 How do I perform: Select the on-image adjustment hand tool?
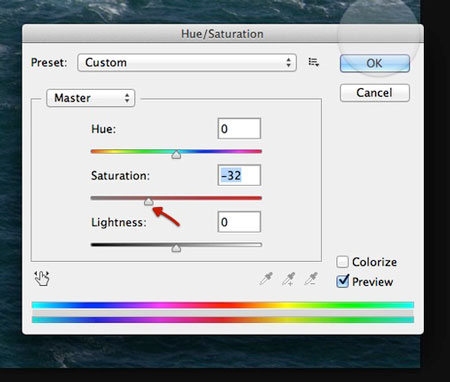[42, 278]
